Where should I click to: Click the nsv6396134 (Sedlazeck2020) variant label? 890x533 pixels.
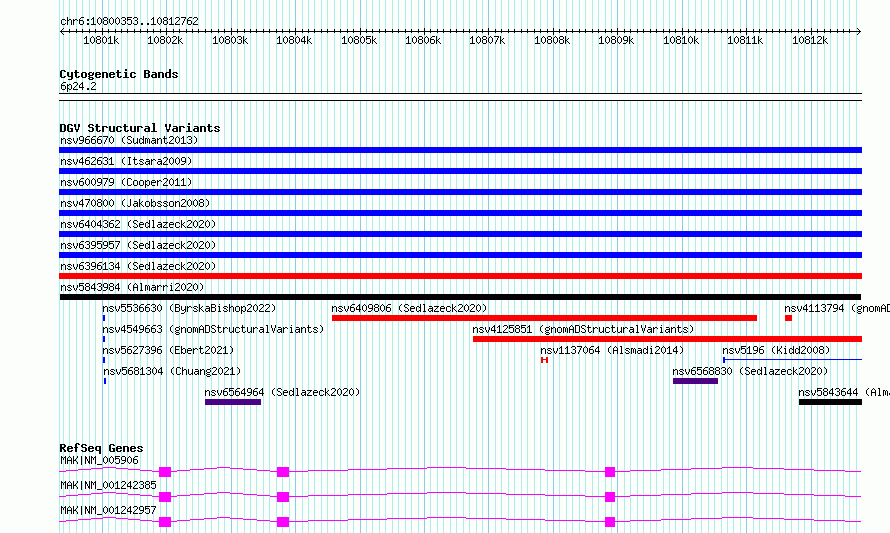[x=138, y=266]
